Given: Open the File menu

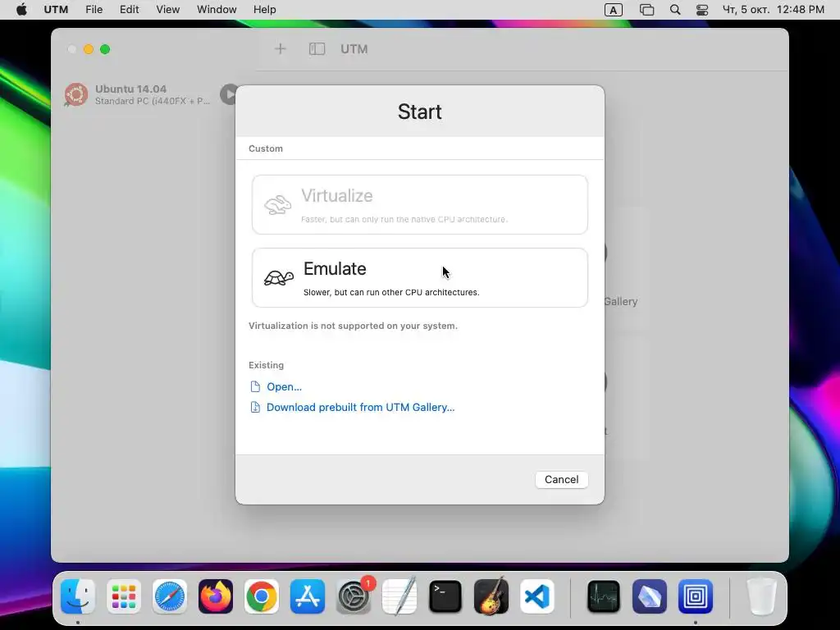Looking at the screenshot, I should point(94,10).
